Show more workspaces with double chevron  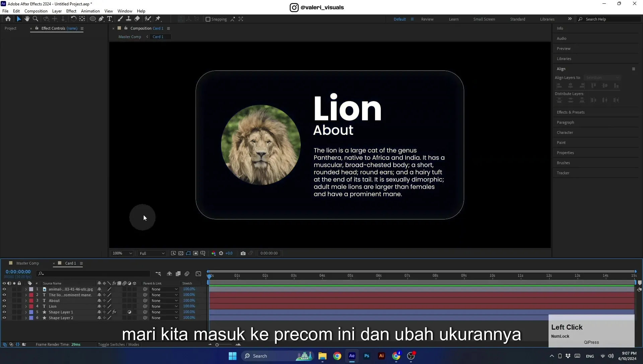570,19
